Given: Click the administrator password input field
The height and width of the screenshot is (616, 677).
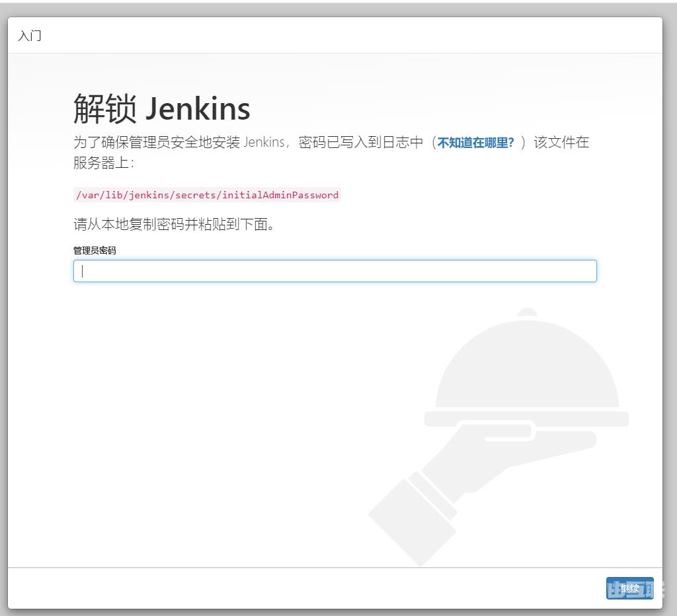Looking at the screenshot, I should 335,271.
